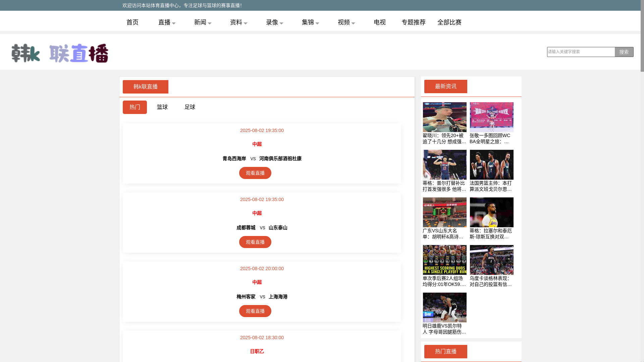Open the 电视 menu item
This screenshot has height=362, width=644.
click(x=380, y=22)
